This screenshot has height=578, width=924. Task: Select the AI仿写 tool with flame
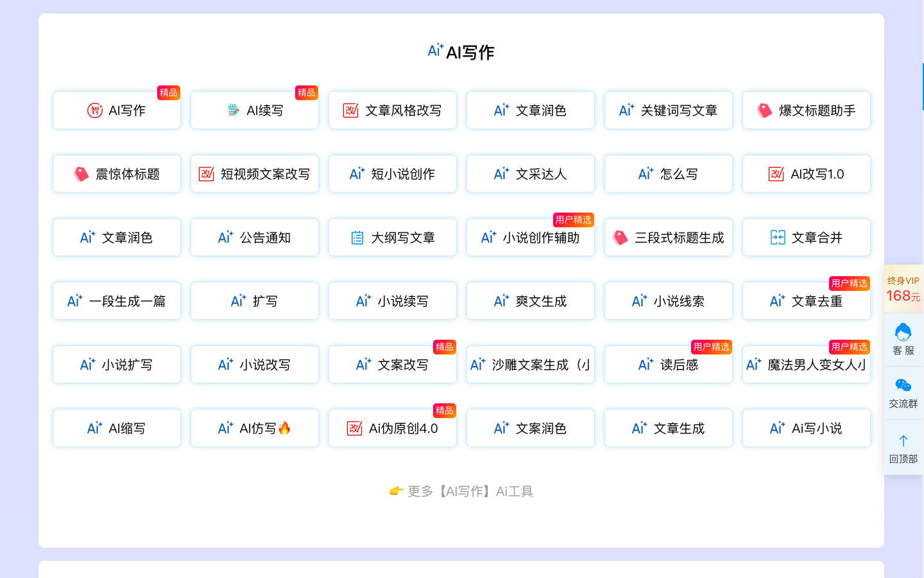click(x=255, y=428)
